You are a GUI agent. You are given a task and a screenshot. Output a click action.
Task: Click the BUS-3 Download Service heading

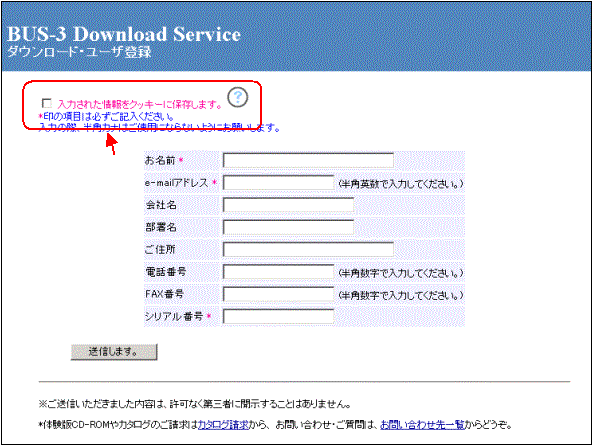click(124, 34)
